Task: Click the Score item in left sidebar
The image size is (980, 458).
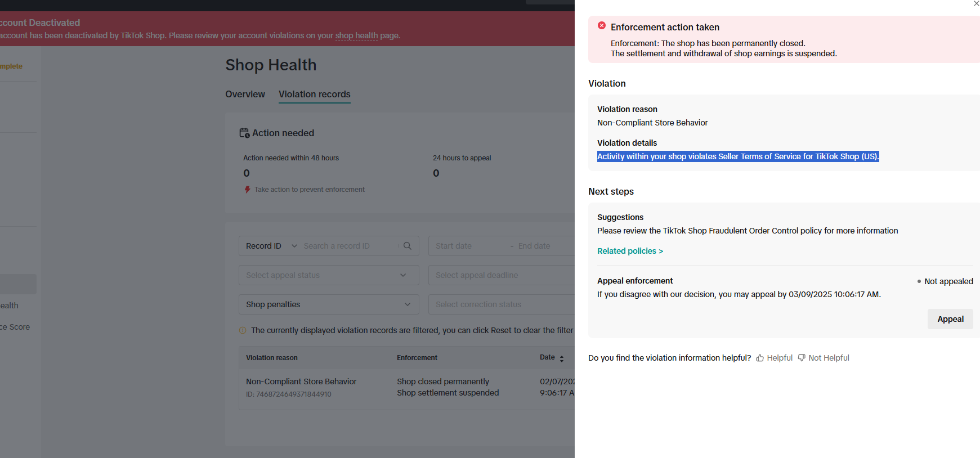Action: tap(15, 327)
